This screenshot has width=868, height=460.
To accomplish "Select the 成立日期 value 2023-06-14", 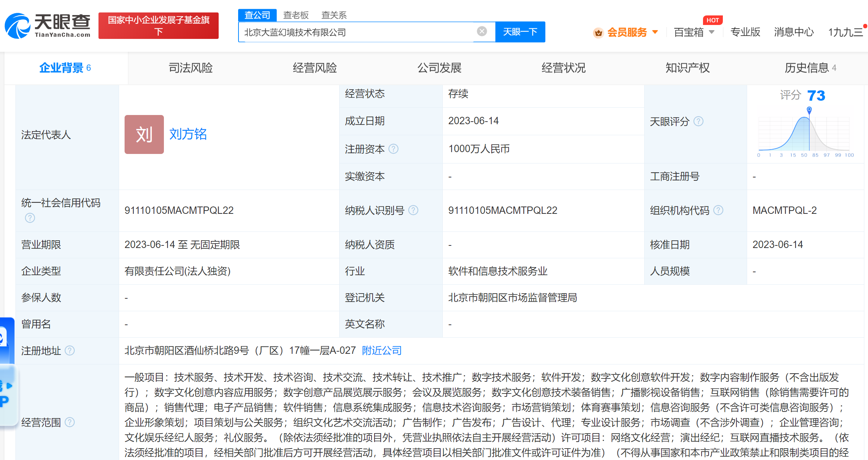I will pyautogui.click(x=473, y=121).
